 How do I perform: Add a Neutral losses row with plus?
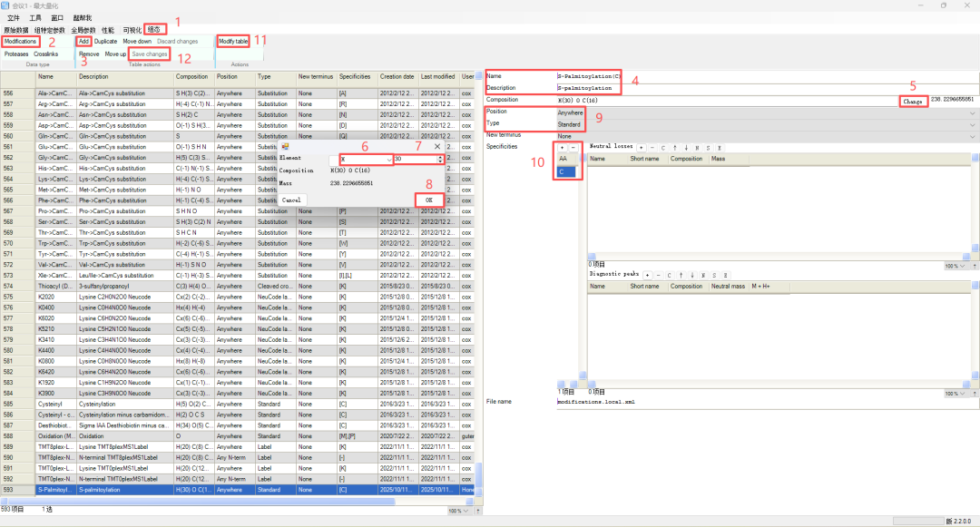tap(642, 148)
